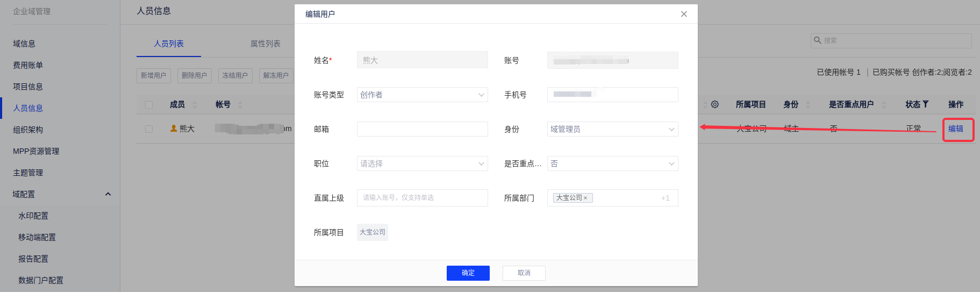Open 组织架构 in the sidebar
The image size is (980, 292).
[28, 130]
